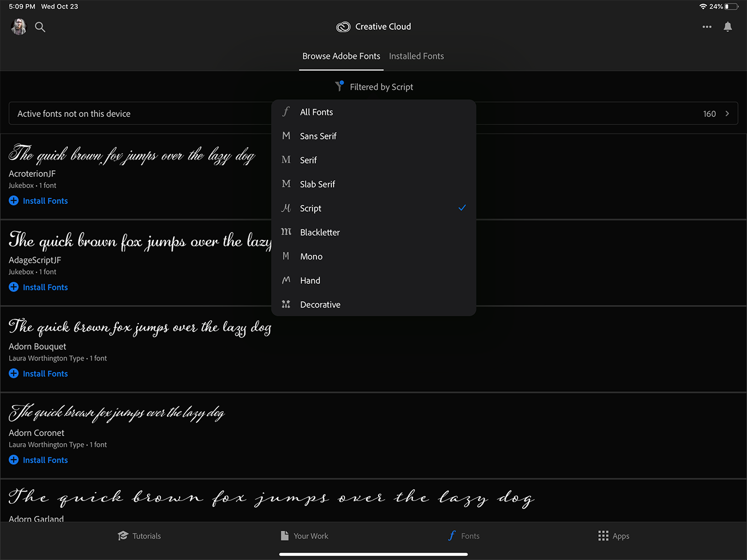Viewport: 747px width, 560px height.
Task: Filter by Slab Serif
Action: point(374,184)
